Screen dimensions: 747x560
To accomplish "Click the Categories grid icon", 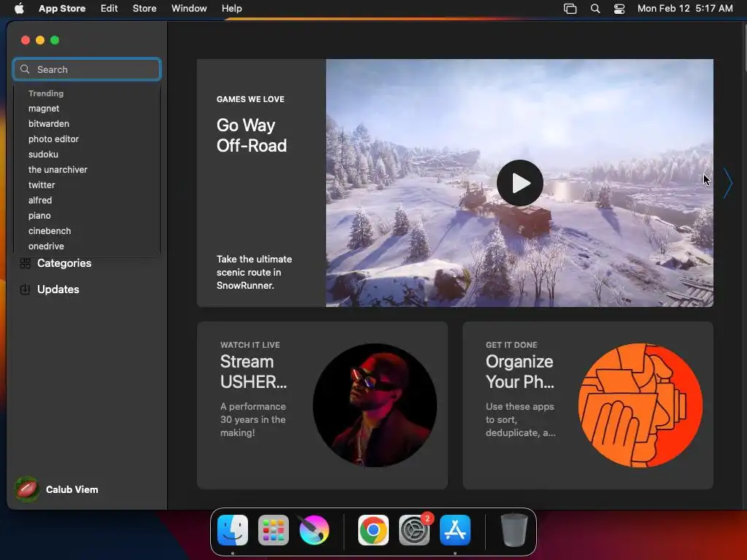I will (x=26, y=263).
